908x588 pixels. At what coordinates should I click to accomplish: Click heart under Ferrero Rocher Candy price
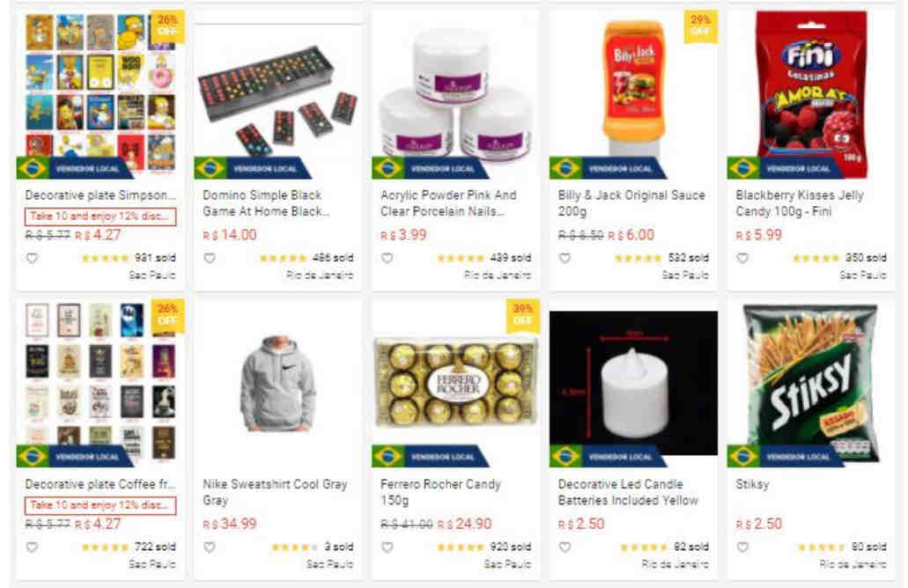(388, 547)
